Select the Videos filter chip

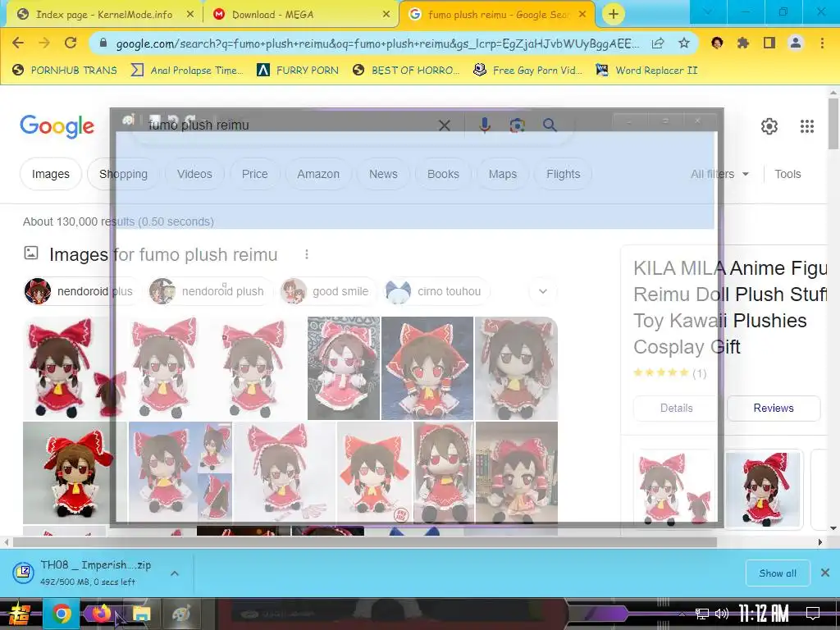point(194,174)
